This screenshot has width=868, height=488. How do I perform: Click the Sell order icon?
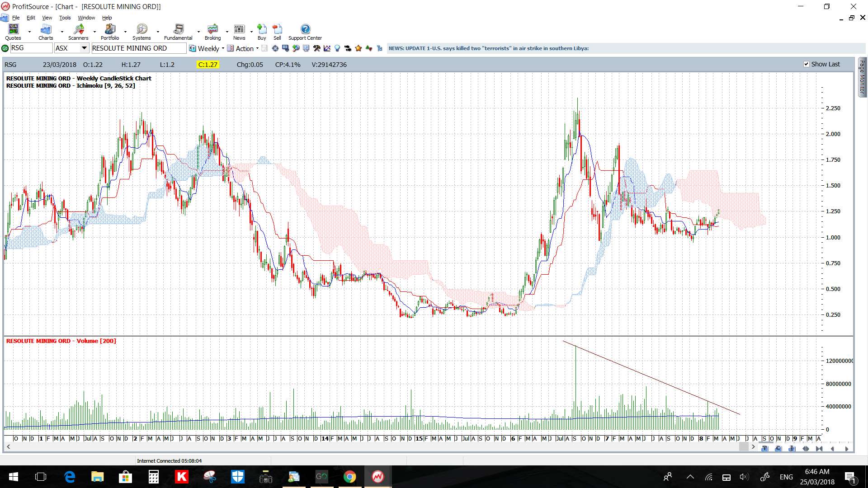277,32
